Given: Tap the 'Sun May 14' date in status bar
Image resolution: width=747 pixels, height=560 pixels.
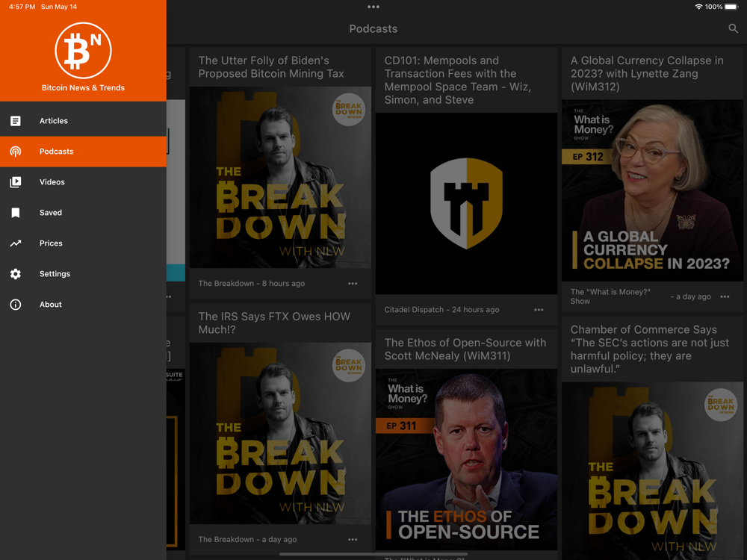Looking at the screenshot, I should click(x=58, y=7).
